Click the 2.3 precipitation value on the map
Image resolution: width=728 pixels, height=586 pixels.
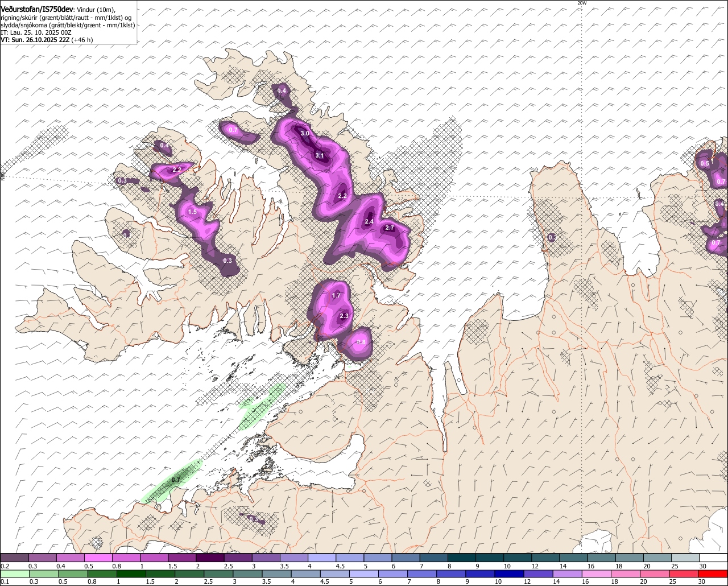(344, 316)
